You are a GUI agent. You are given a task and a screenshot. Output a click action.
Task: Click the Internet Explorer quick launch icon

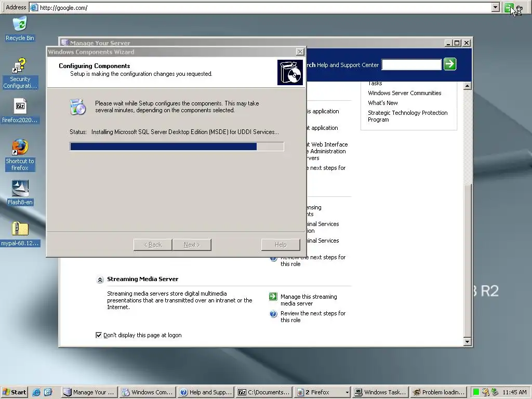click(x=36, y=392)
